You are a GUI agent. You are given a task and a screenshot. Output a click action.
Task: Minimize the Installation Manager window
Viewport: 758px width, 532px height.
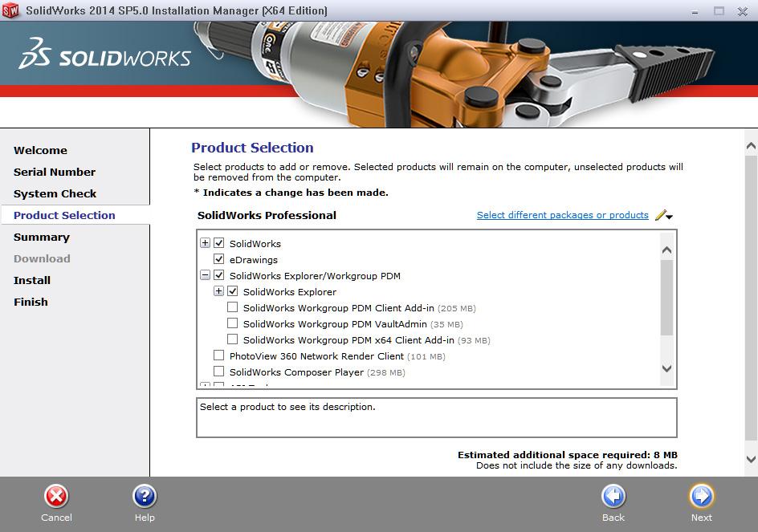coord(695,11)
